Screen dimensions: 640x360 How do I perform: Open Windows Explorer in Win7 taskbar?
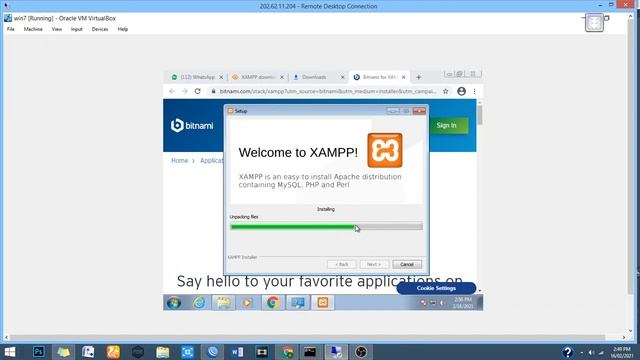click(x=224, y=302)
